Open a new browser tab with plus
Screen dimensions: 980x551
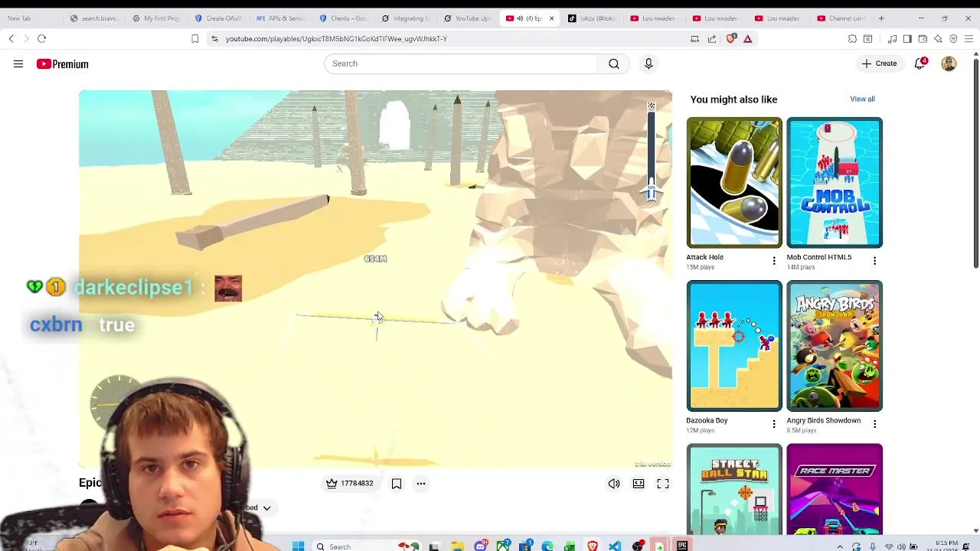tap(881, 18)
